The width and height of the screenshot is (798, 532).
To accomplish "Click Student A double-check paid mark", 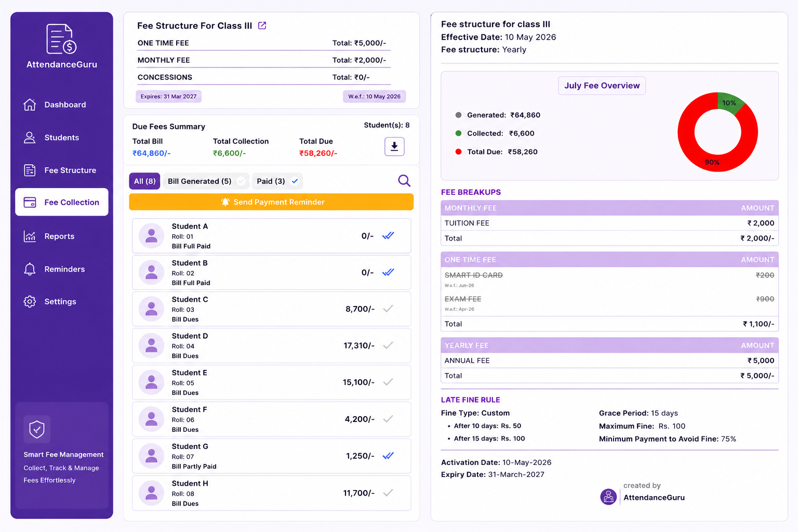I will pos(388,235).
